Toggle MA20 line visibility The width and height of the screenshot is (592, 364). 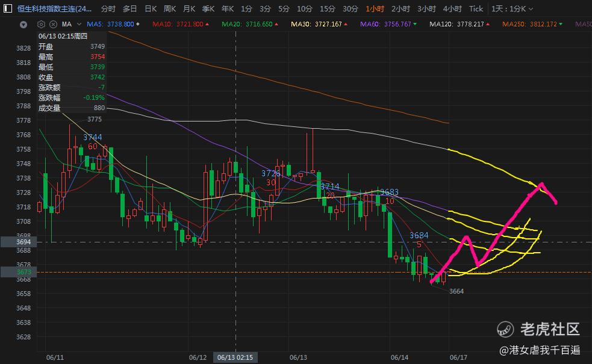point(250,24)
